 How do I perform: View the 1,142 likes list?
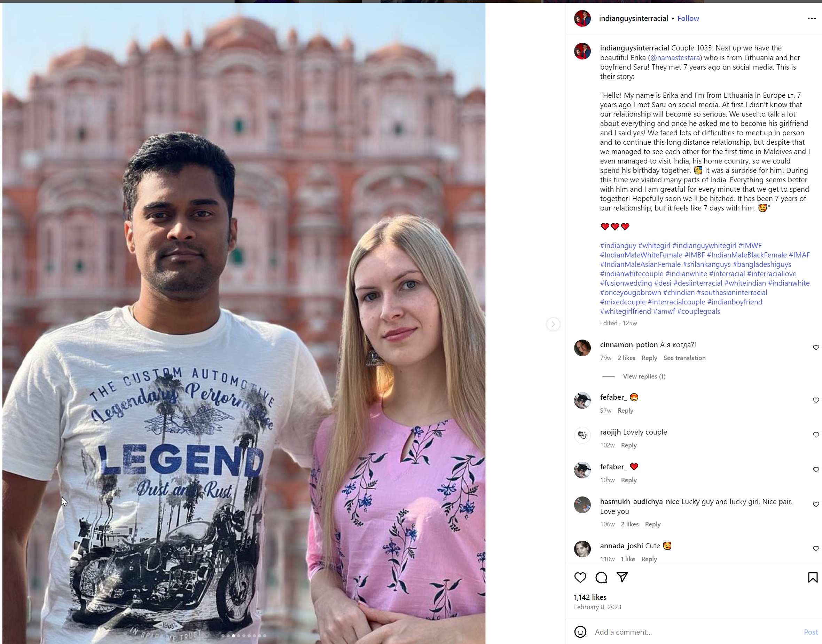(x=590, y=597)
